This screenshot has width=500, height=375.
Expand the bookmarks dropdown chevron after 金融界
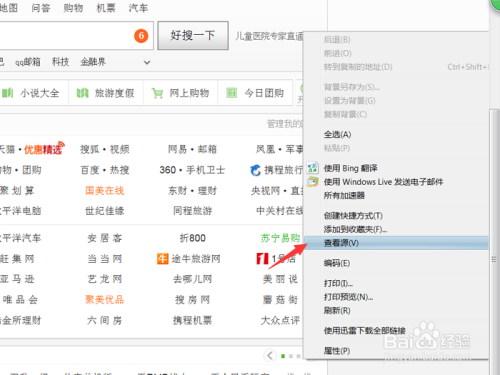(147, 62)
